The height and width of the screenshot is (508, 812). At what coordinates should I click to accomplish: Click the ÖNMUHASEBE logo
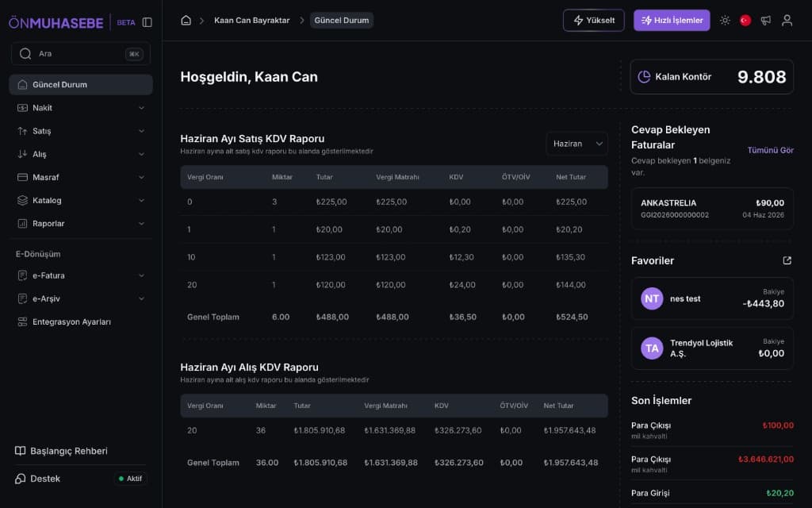click(56, 22)
